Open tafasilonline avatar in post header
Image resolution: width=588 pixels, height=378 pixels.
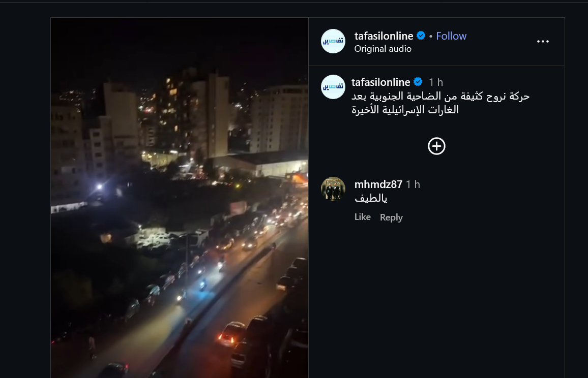[333, 41]
